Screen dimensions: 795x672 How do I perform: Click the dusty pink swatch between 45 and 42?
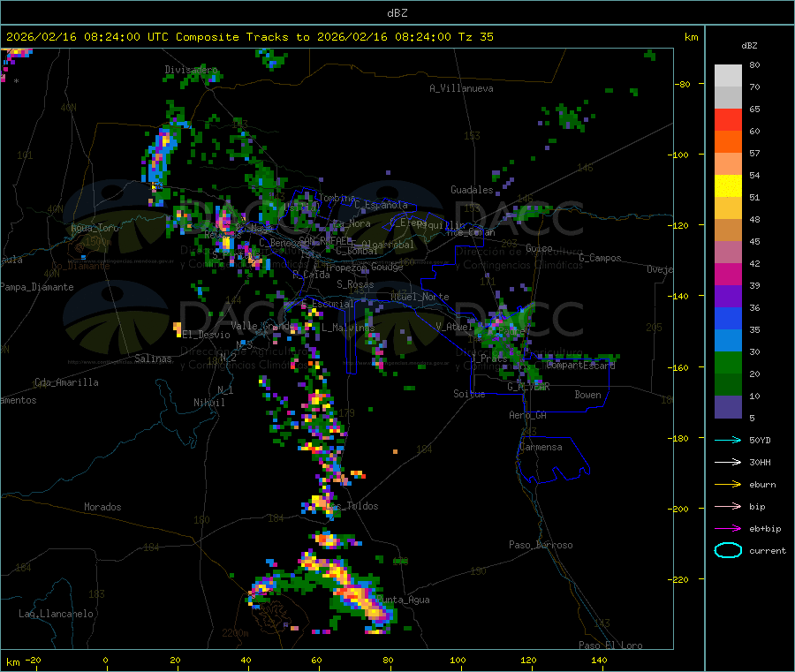[728, 253]
